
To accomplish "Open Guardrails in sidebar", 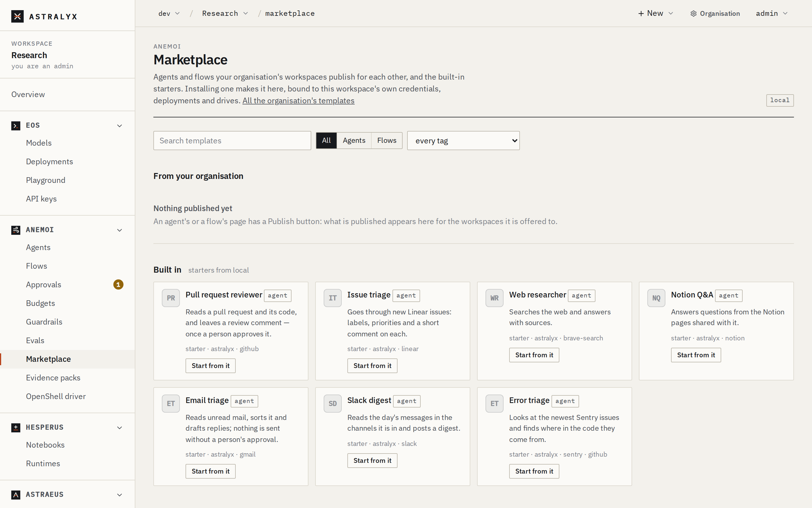I will click(67, 322).
